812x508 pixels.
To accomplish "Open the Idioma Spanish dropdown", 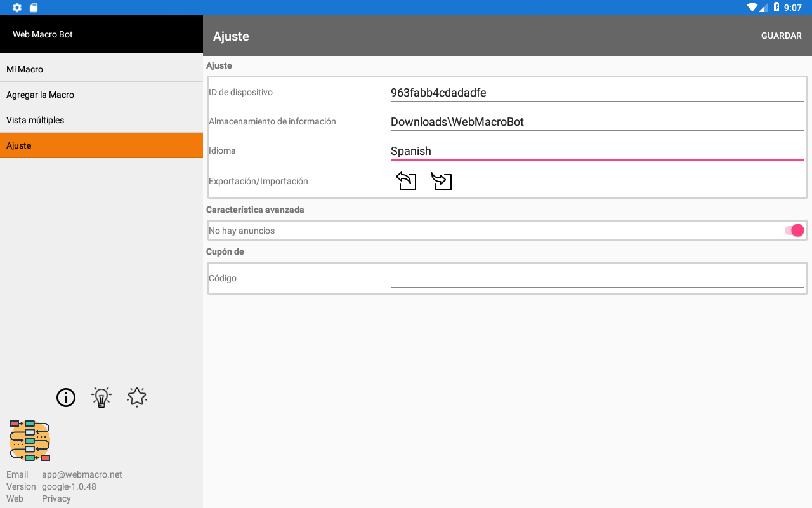I will [597, 151].
